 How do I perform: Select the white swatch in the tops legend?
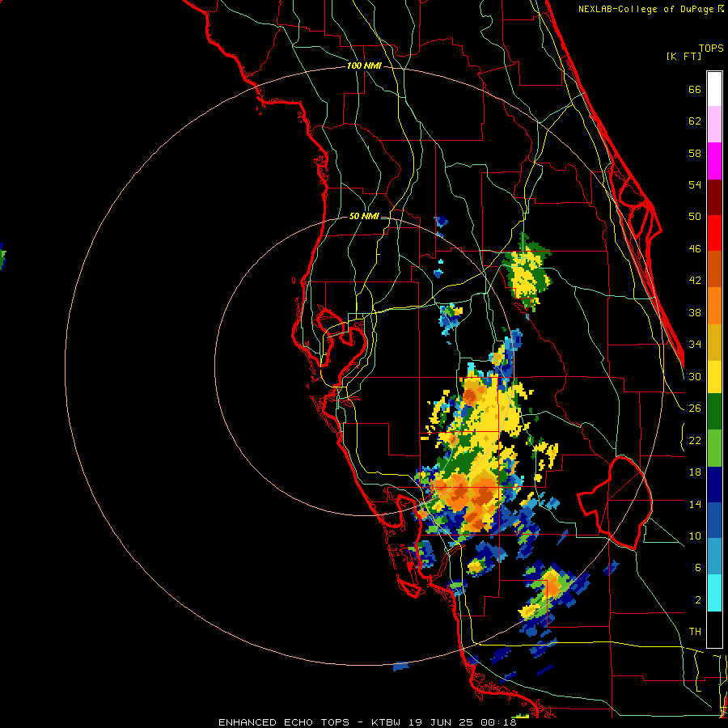714,89
